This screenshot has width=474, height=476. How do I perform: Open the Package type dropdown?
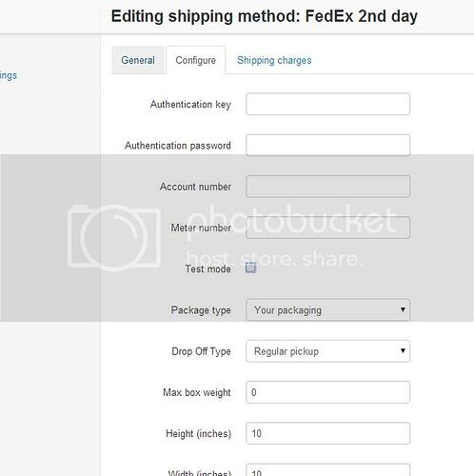pos(327,309)
